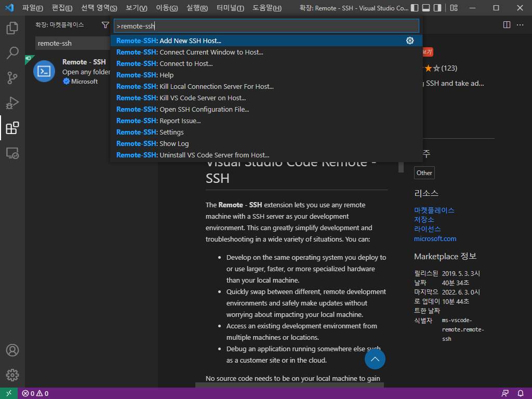Open the 도움말(H) menu
The height and width of the screenshot is (399, 532).
(267, 8)
